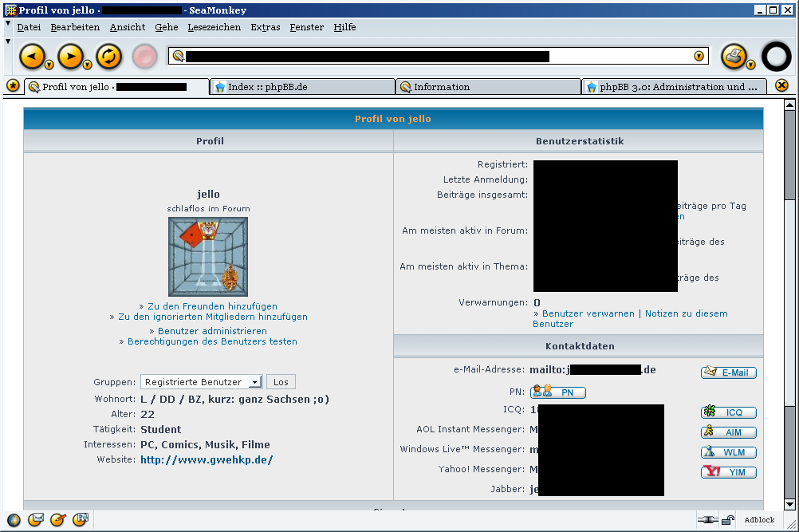
Task: Click the security padlock icon in status bar
Action: click(x=728, y=520)
